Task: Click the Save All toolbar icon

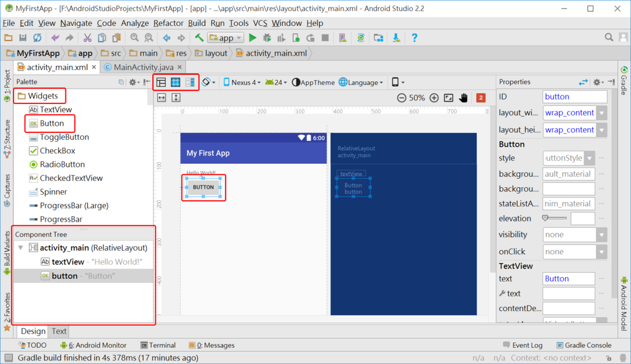Action: pos(23,38)
